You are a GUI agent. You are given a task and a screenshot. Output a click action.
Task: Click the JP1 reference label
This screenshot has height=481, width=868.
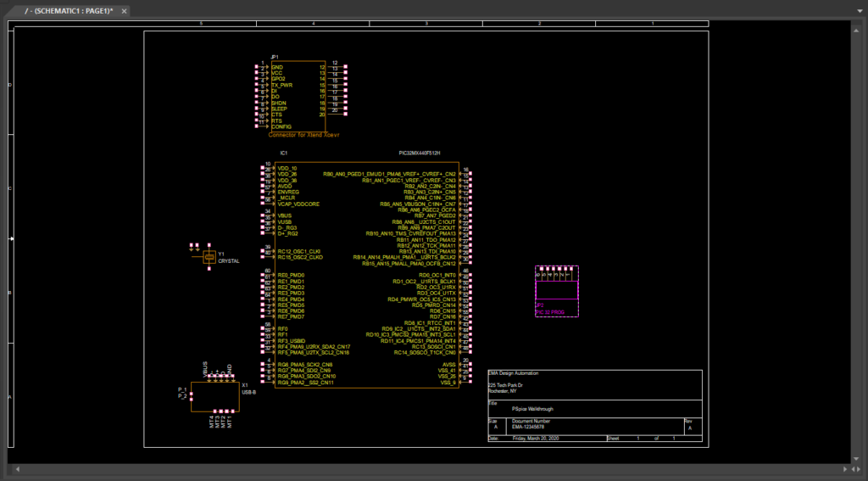point(275,57)
